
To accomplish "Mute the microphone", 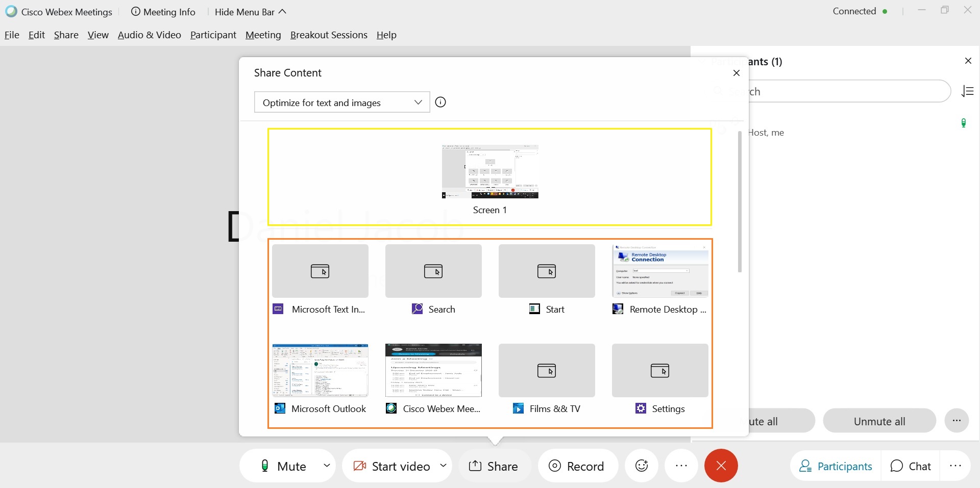I will [283, 466].
